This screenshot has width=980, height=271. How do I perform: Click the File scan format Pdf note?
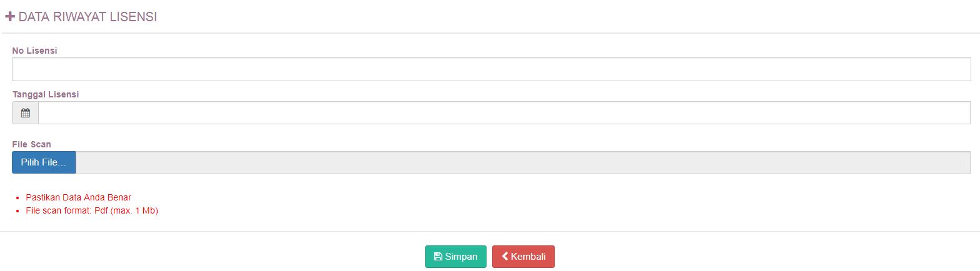(92, 211)
